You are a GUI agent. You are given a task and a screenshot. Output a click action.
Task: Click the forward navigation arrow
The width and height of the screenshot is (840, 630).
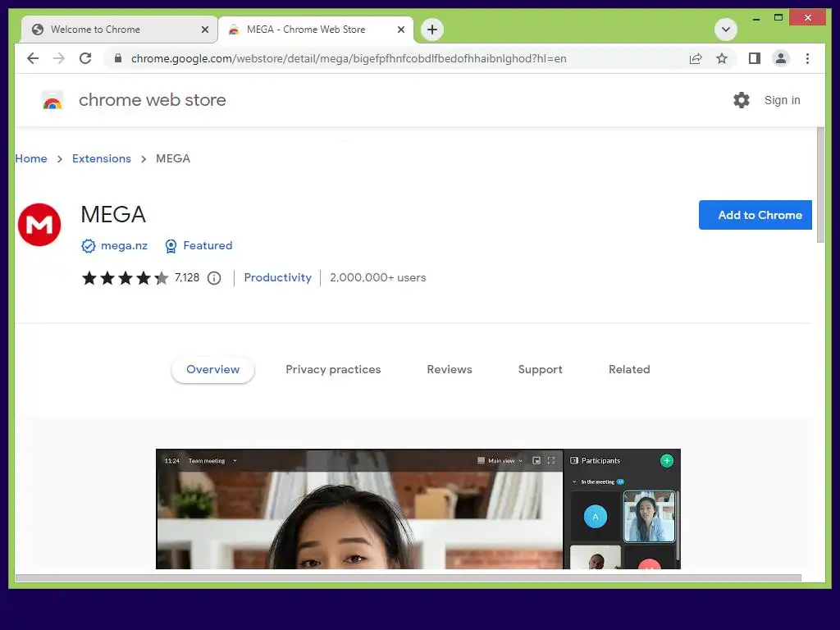tap(59, 58)
